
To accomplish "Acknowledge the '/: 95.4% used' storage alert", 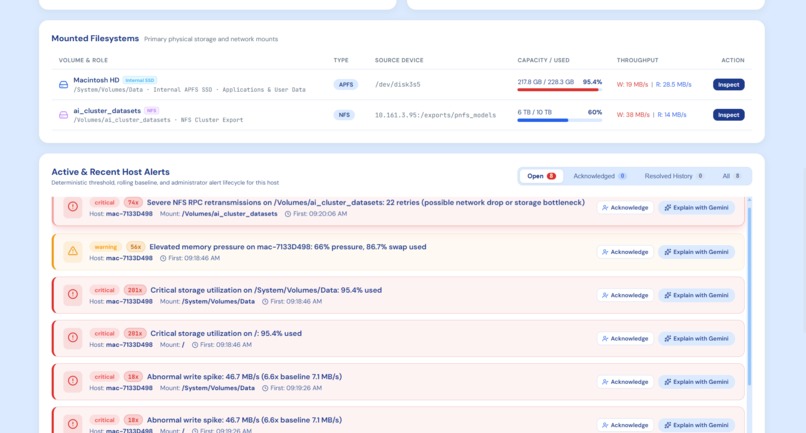I will tap(625, 338).
